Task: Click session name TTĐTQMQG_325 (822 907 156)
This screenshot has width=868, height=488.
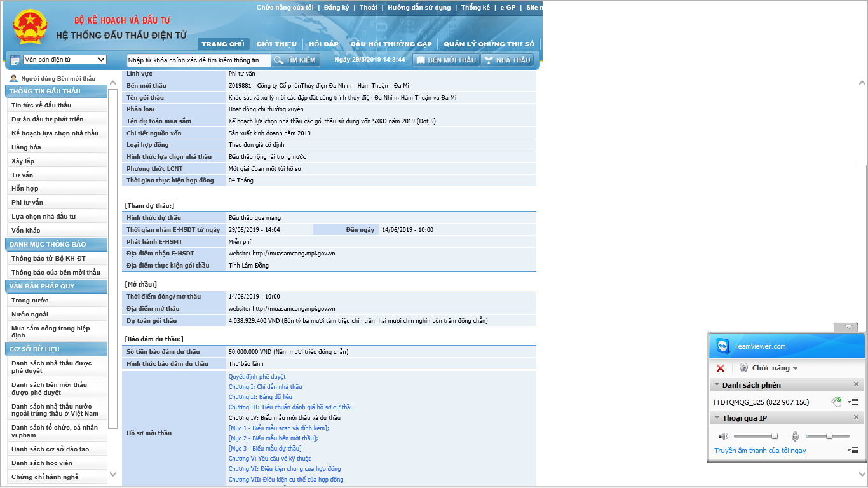Action: [x=761, y=402]
